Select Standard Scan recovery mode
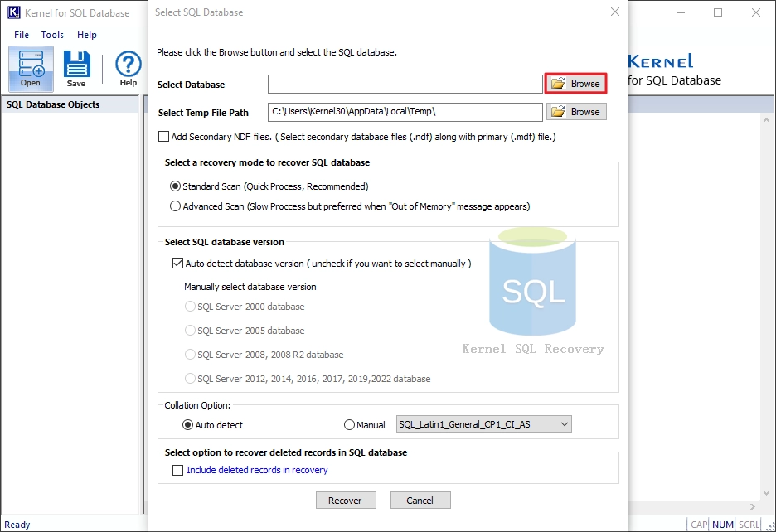The height and width of the screenshot is (532, 776). tap(175, 186)
